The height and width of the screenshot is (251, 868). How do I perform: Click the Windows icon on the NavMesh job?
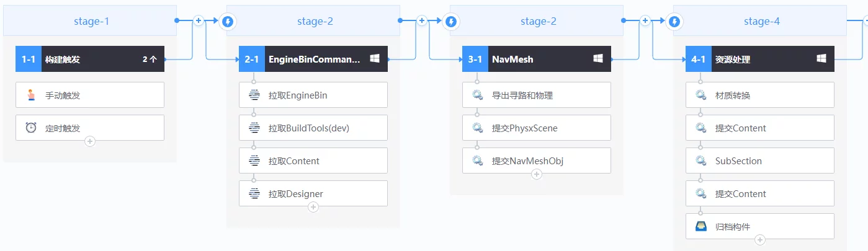click(x=598, y=59)
